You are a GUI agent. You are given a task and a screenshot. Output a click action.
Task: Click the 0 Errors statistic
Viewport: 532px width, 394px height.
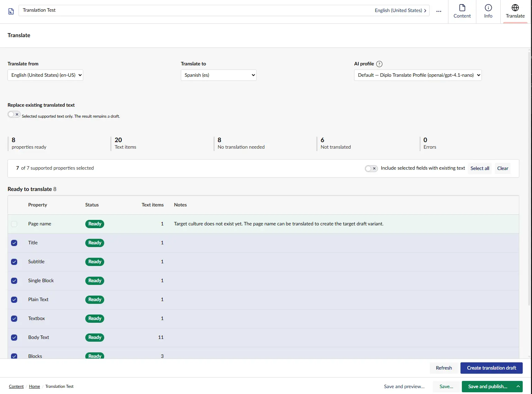(x=430, y=143)
